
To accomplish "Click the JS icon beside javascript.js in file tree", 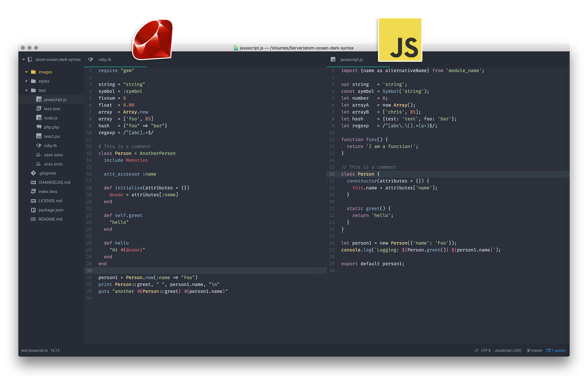I will coord(39,100).
